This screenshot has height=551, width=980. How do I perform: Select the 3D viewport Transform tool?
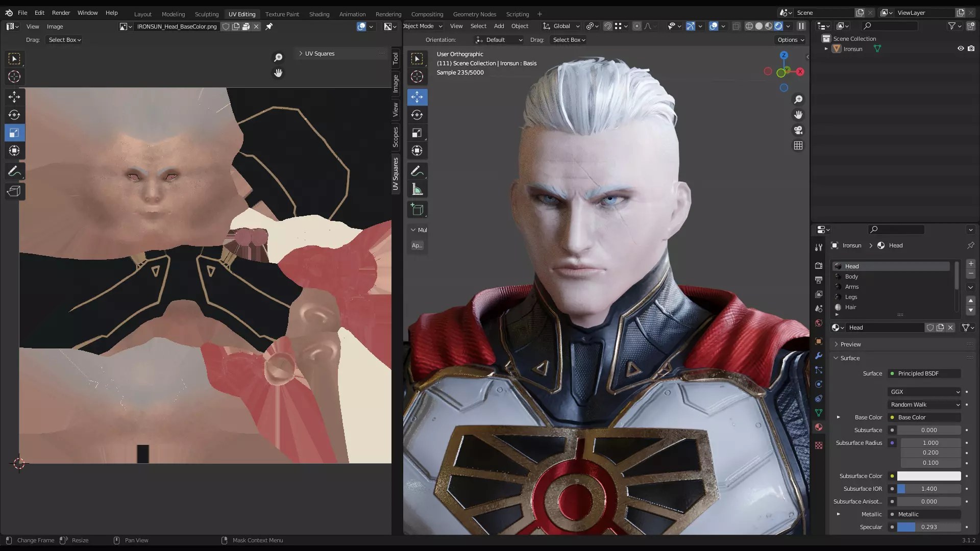(417, 151)
